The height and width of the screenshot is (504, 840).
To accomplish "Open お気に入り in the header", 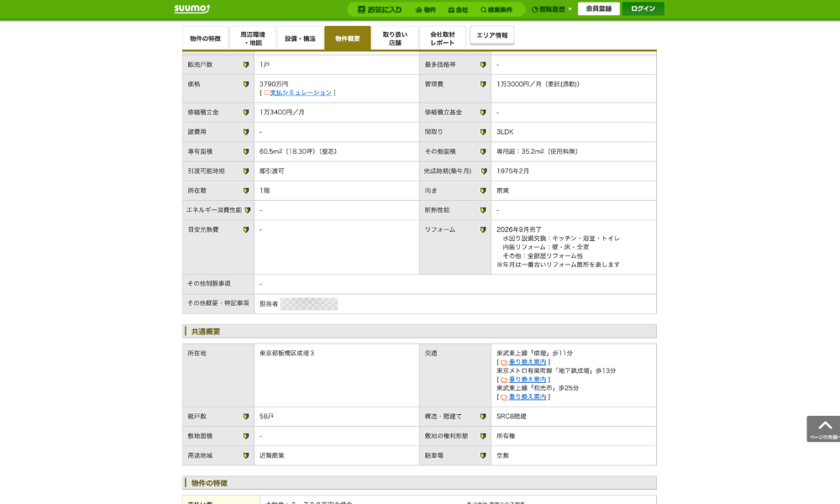I will 380,9.
